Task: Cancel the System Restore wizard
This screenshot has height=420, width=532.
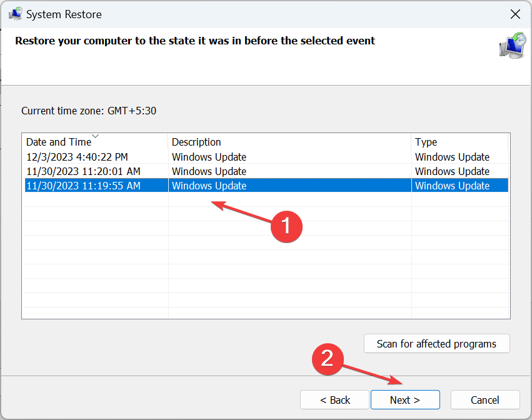Action: click(x=484, y=400)
